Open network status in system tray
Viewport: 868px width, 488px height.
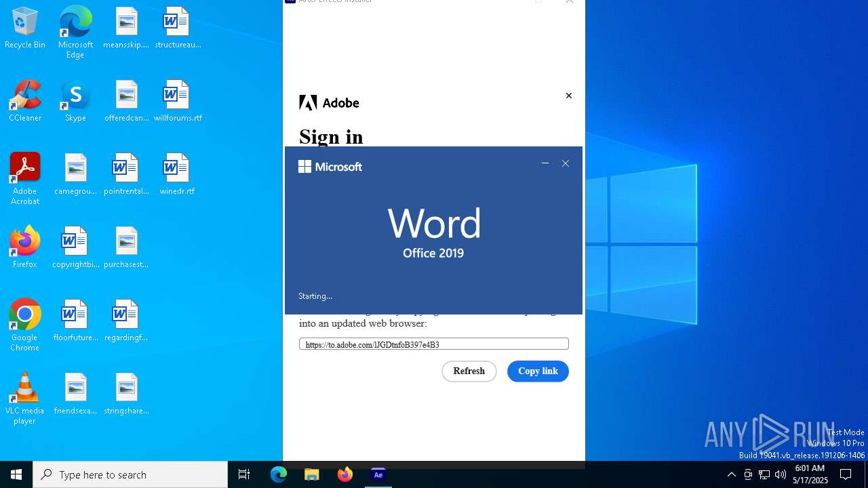click(764, 474)
